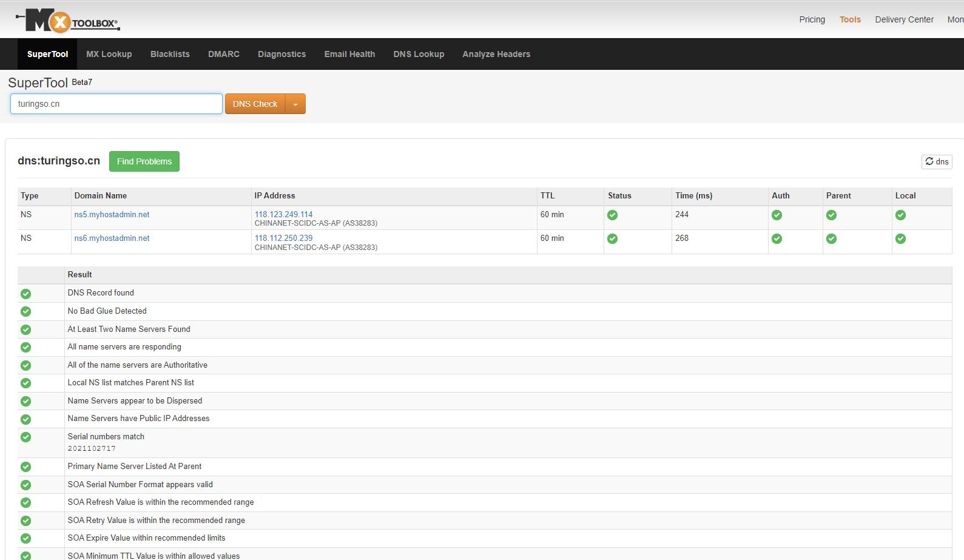Click check icon beside Name Servers appear Dispersed
Screen dimensions: 964x560
click(25, 401)
